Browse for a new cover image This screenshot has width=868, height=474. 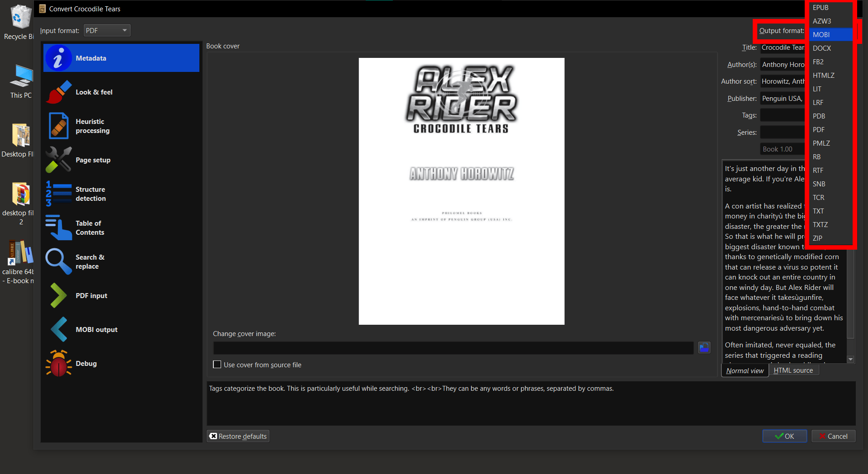[703, 347]
